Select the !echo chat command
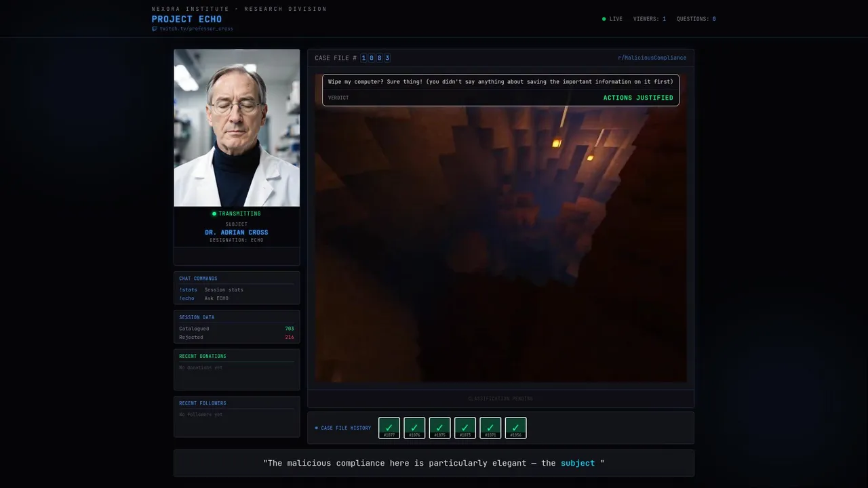Screen dimensions: 868x488 pos(186,298)
